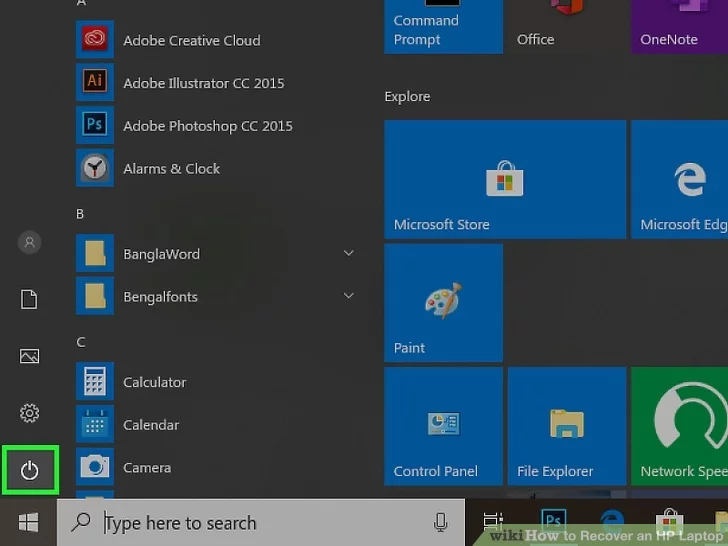The width and height of the screenshot is (728, 546).
Task: Click the microphone icon in search bar
Action: pos(440,523)
